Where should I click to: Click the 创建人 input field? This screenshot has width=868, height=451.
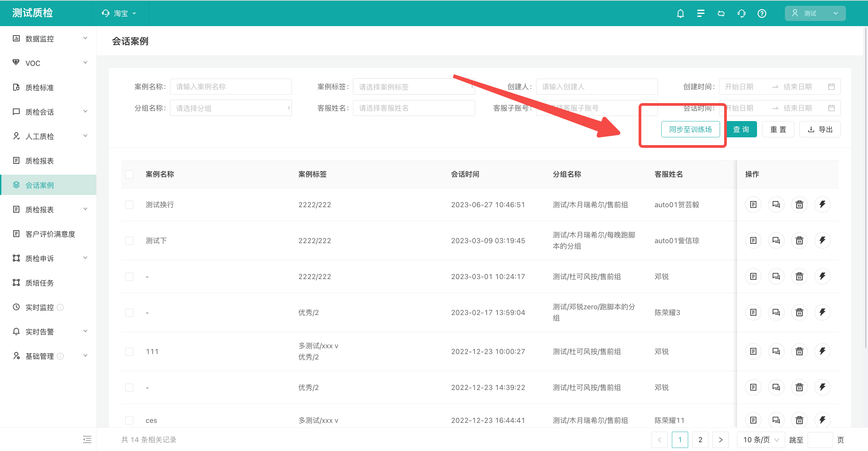[x=597, y=87]
